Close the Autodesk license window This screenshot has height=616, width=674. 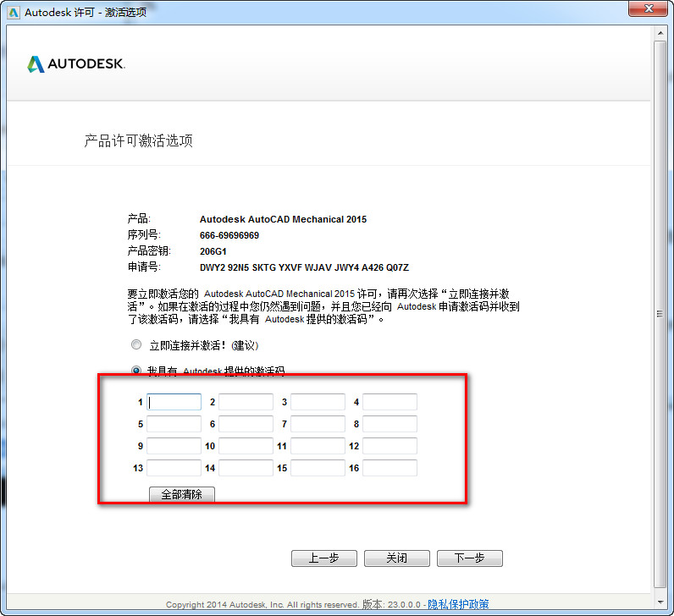pyautogui.click(x=649, y=8)
